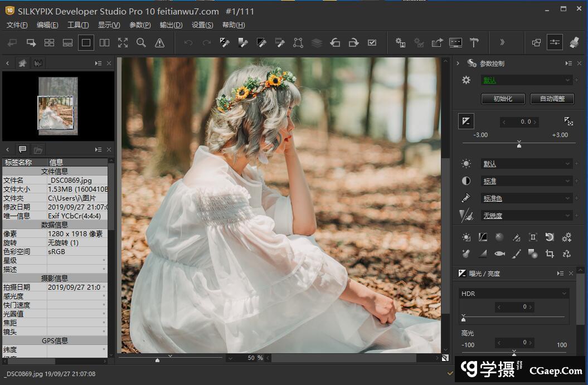Switch to thumbnail grid view mode

[49, 43]
